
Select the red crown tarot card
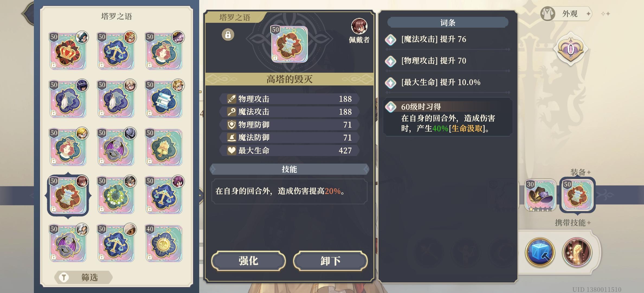(68, 51)
